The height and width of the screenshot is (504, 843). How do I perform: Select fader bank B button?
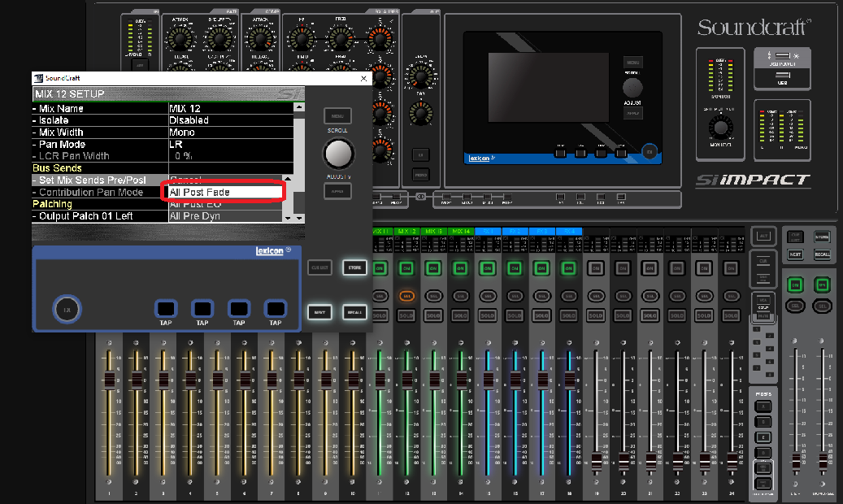coord(763,422)
